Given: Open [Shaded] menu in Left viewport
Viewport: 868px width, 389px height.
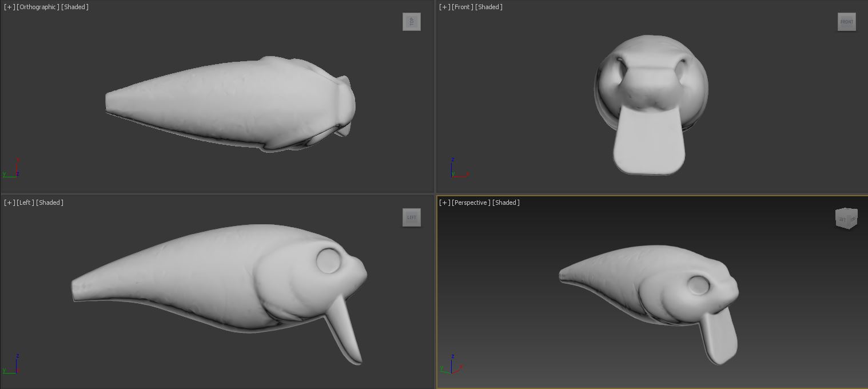Looking at the screenshot, I should click(x=50, y=203).
